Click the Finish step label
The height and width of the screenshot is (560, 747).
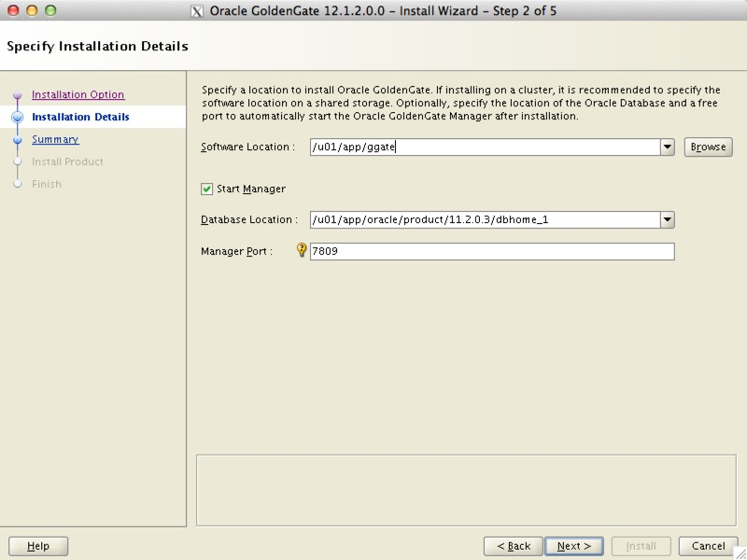(47, 184)
